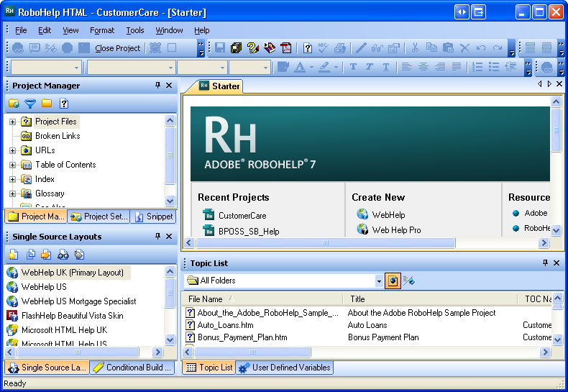Click the funnel filter icon in Project Manager
Image resolution: width=568 pixels, height=392 pixels.
(x=30, y=104)
